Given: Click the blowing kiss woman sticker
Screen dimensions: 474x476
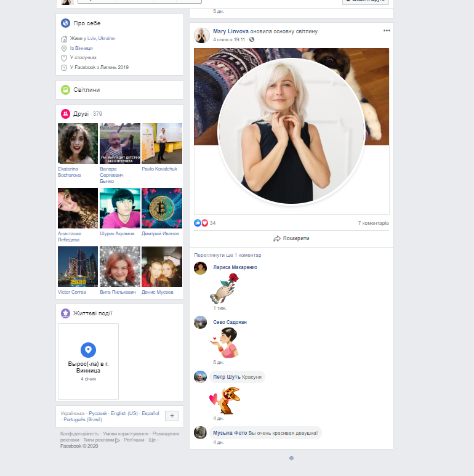Looking at the screenshot, I should click(x=224, y=343).
